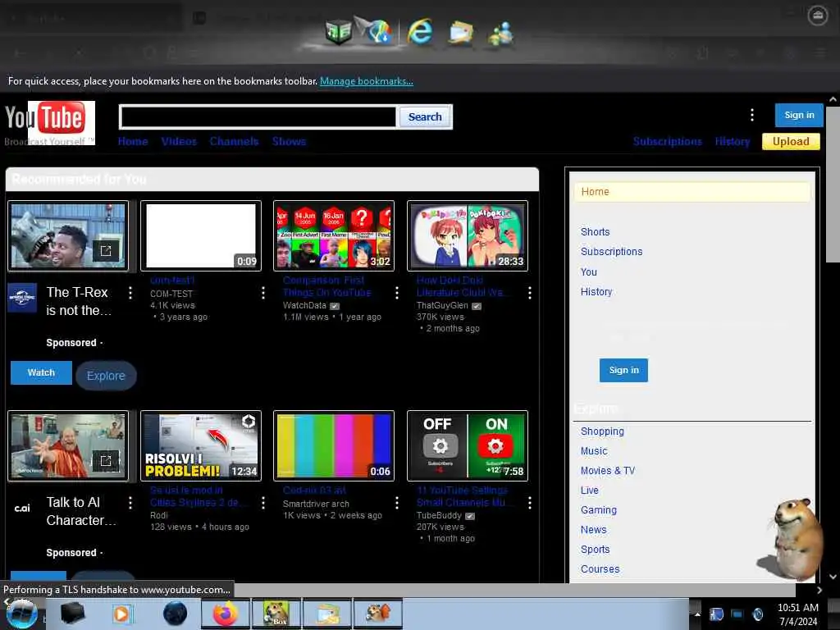The width and height of the screenshot is (840, 630).
Task: Click the Search button
Action: click(425, 116)
